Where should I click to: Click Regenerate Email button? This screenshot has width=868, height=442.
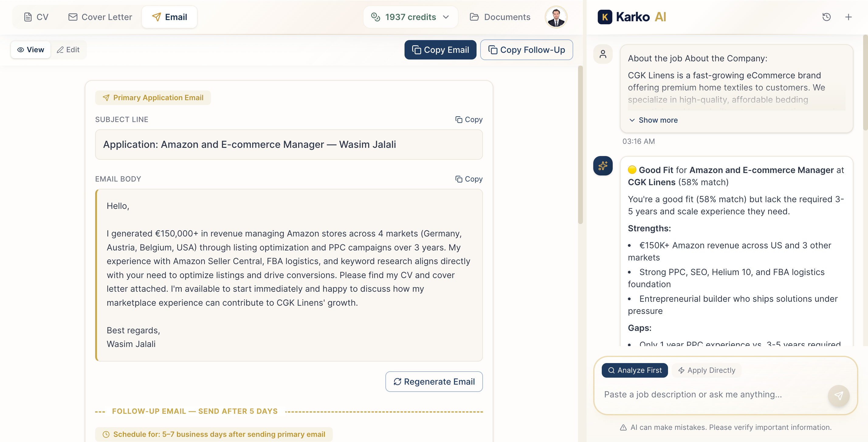(x=434, y=381)
